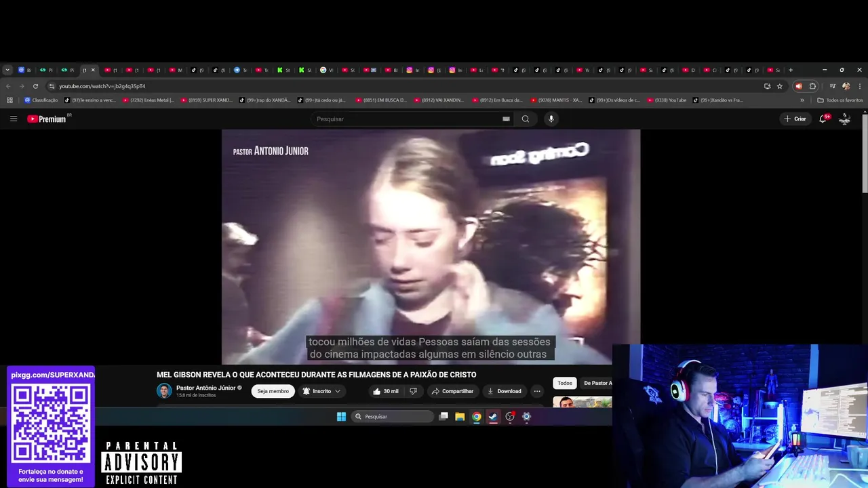
Task: Click the video player to pause
Action: (431, 247)
